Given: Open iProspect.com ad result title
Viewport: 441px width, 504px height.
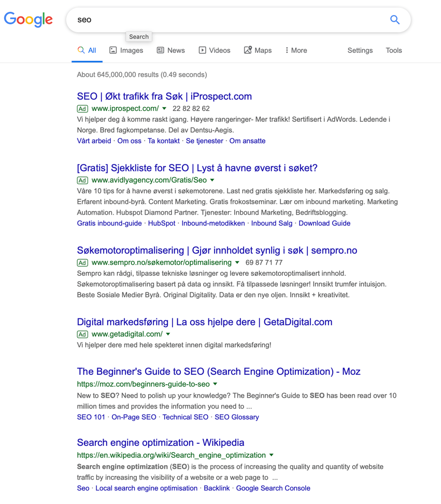Looking at the screenshot, I should click(x=164, y=96).
